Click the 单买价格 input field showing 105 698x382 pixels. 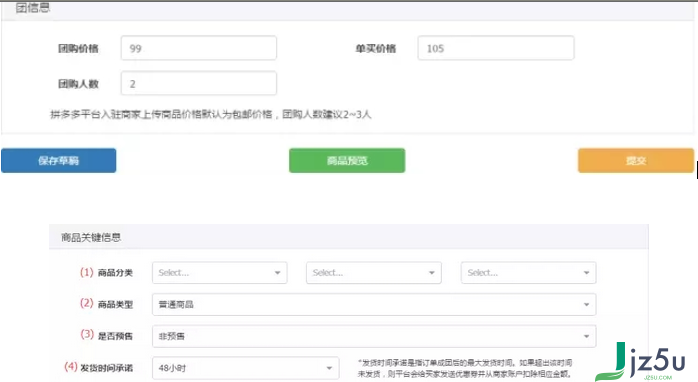(x=495, y=48)
